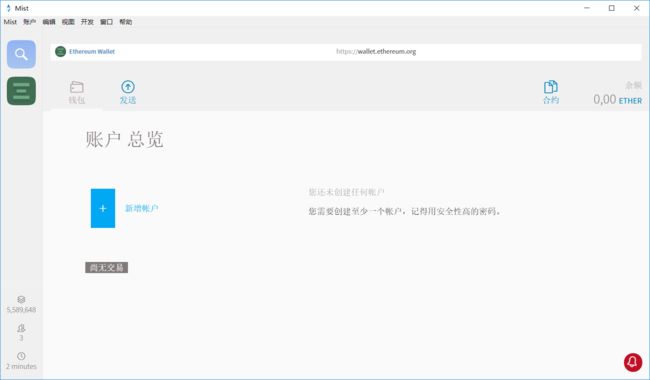Click the 5,589,648 block number text
Image resolution: width=650 pixels, height=380 pixels.
point(21,310)
